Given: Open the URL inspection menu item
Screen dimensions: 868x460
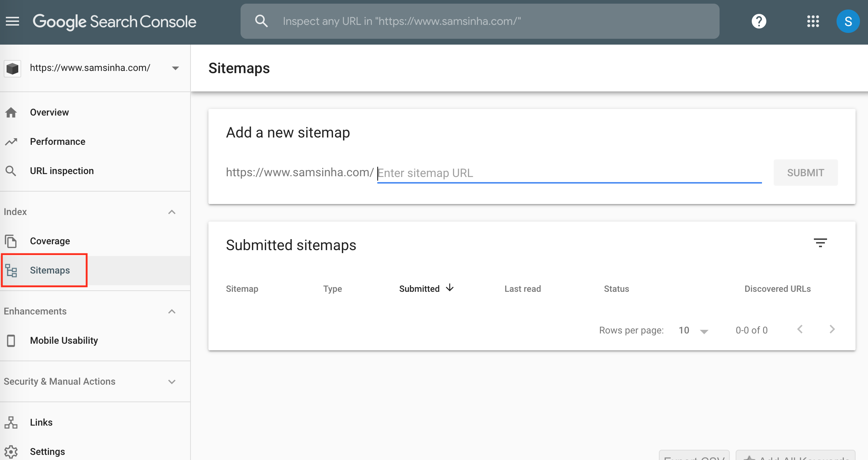Looking at the screenshot, I should [95, 171].
